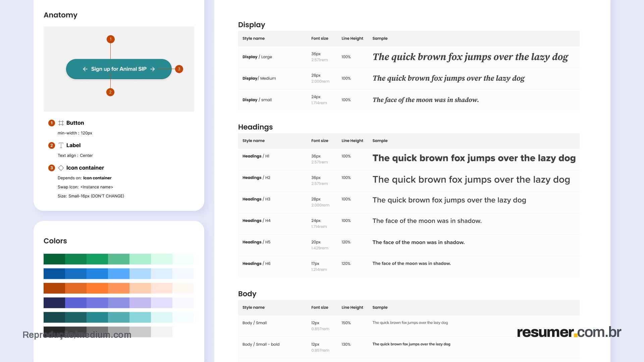The image size is (644, 362).
Task: Select the 'Text align : Center' text
Action: [75, 156]
